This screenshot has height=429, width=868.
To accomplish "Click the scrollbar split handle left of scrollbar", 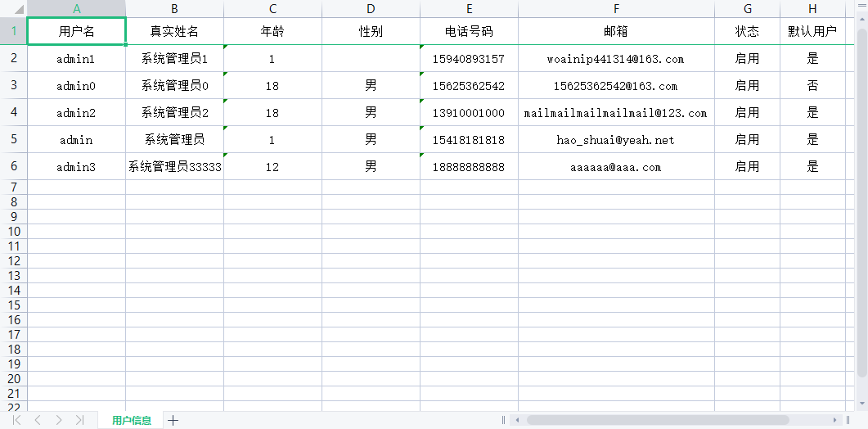I will click(504, 420).
